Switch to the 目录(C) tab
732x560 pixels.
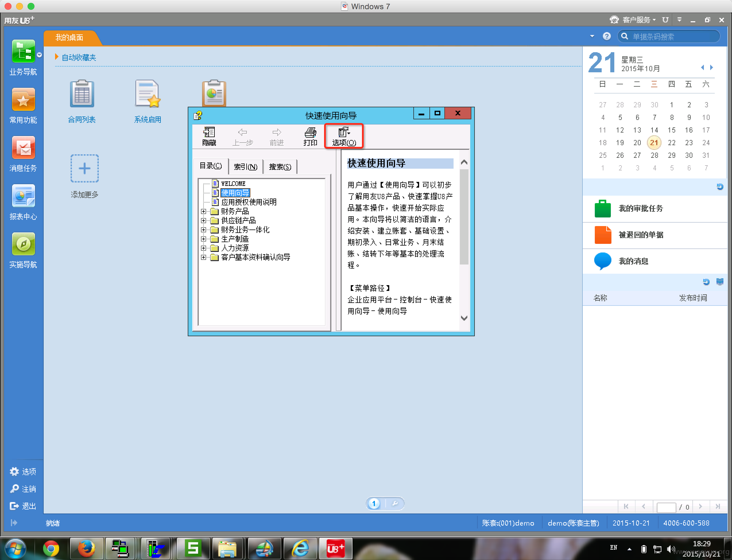coord(210,166)
